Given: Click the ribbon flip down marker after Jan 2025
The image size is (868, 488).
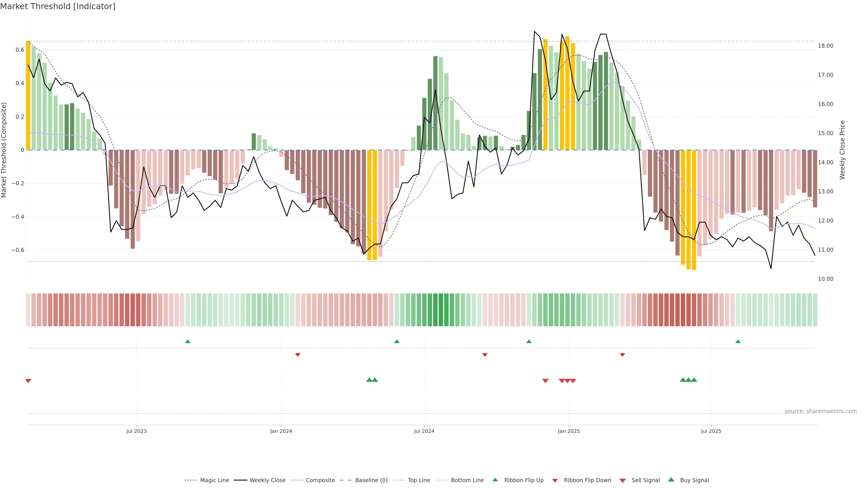Looking at the screenshot, I should click(622, 355).
